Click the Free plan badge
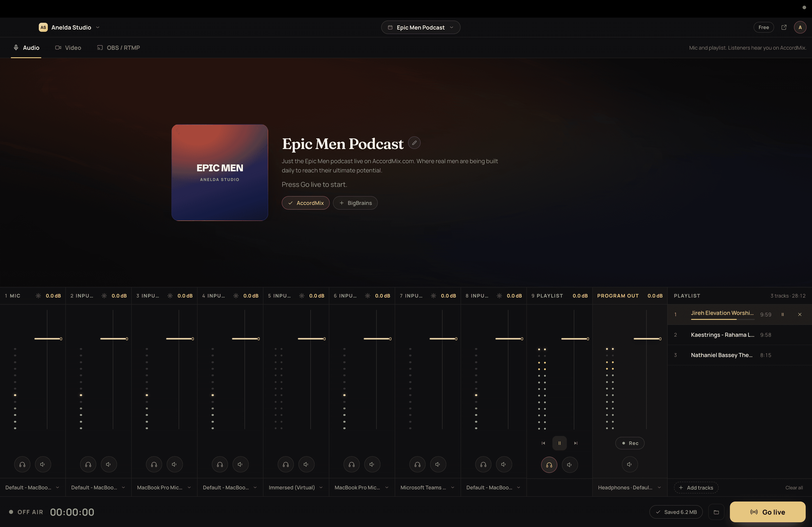812x527 pixels. point(764,27)
